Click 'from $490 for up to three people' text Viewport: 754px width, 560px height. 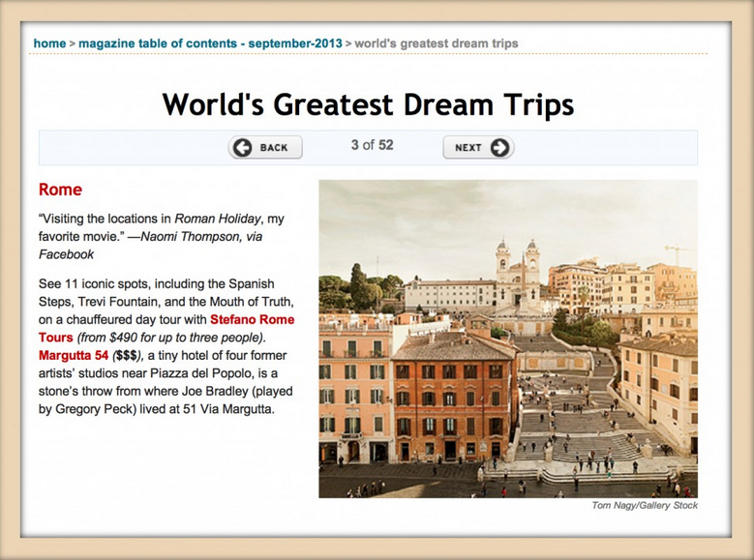pyautogui.click(x=170, y=338)
